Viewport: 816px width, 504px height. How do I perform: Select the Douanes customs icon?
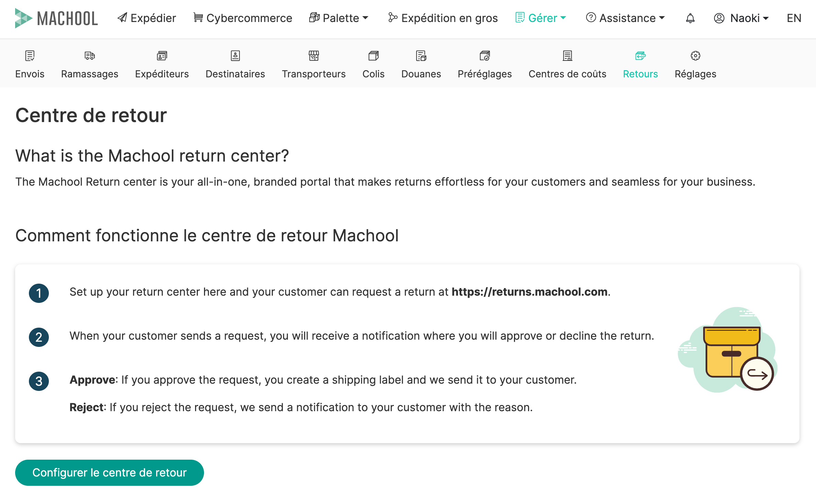tap(421, 56)
